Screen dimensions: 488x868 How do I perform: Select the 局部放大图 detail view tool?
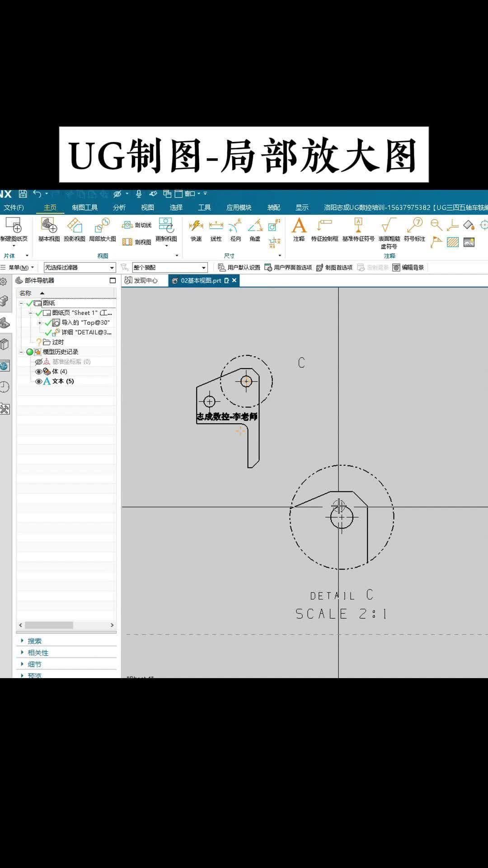[103, 230]
